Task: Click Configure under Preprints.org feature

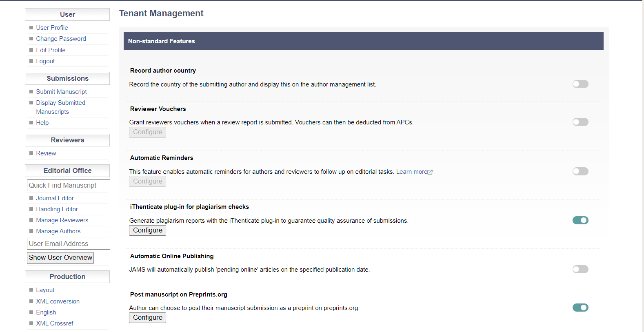Action: pos(147,318)
